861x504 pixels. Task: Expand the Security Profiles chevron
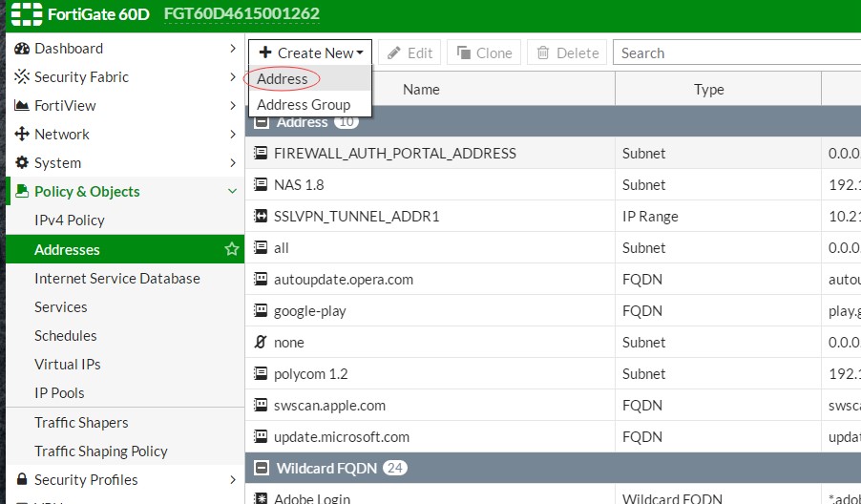pyautogui.click(x=233, y=479)
